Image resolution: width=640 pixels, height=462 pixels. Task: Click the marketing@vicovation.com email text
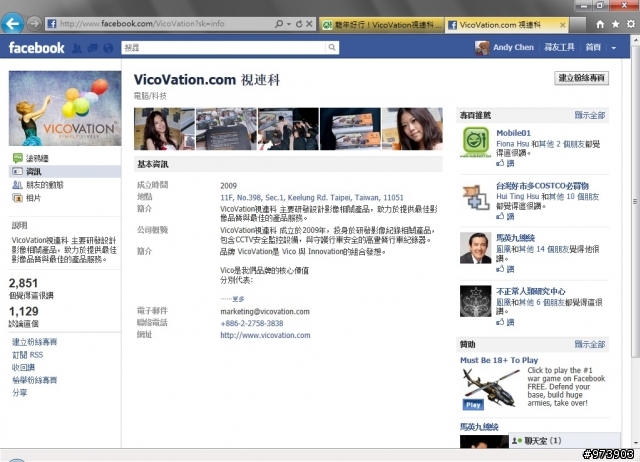pyautogui.click(x=265, y=311)
